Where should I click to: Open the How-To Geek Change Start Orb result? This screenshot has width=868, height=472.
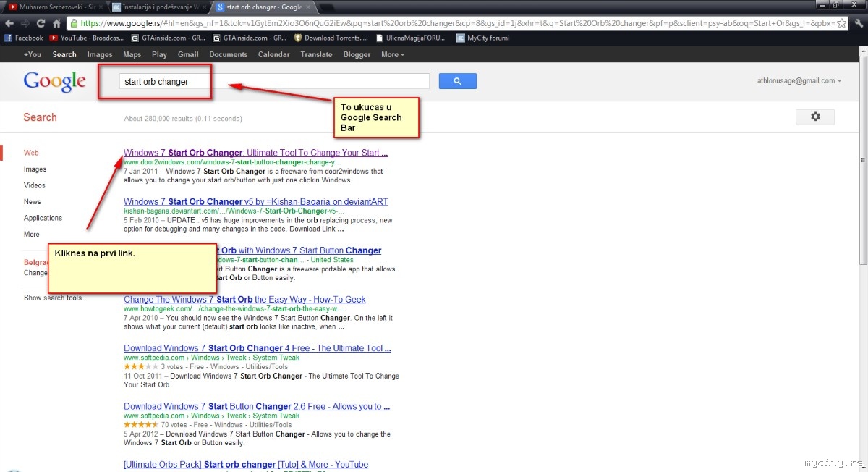pyautogui.click(x=244, y=299)
